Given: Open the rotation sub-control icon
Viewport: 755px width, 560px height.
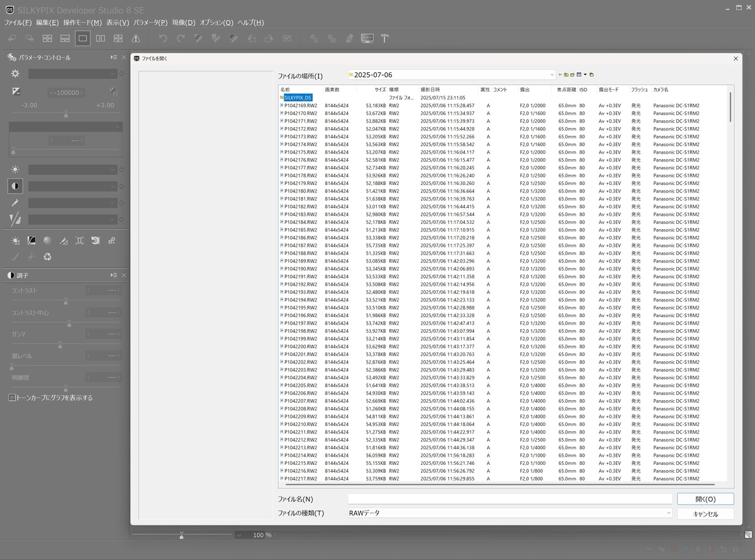Looking at the screenshot, I should [96, 240].
